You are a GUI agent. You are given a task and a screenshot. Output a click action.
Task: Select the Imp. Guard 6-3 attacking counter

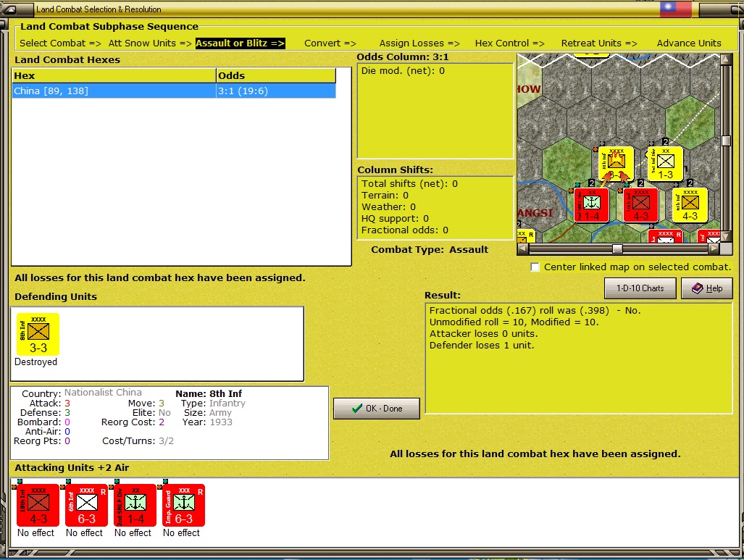point(183,506)
